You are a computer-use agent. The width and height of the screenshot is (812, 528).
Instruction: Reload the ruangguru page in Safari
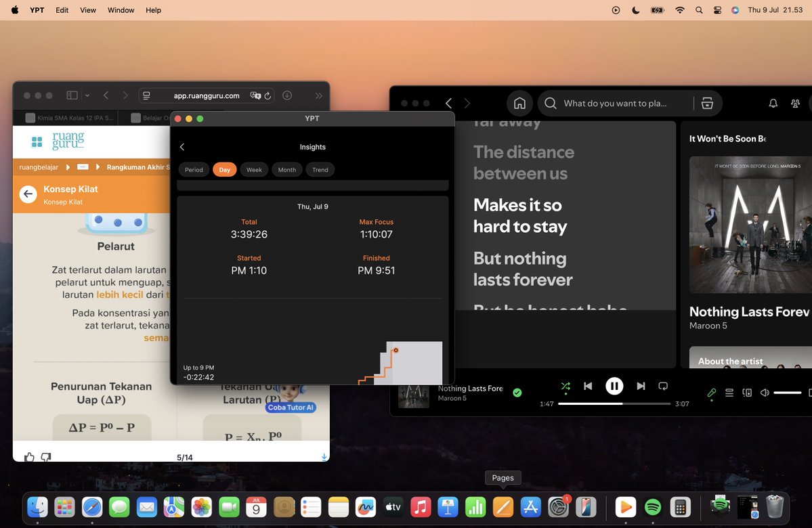click(x=268, y=95)
